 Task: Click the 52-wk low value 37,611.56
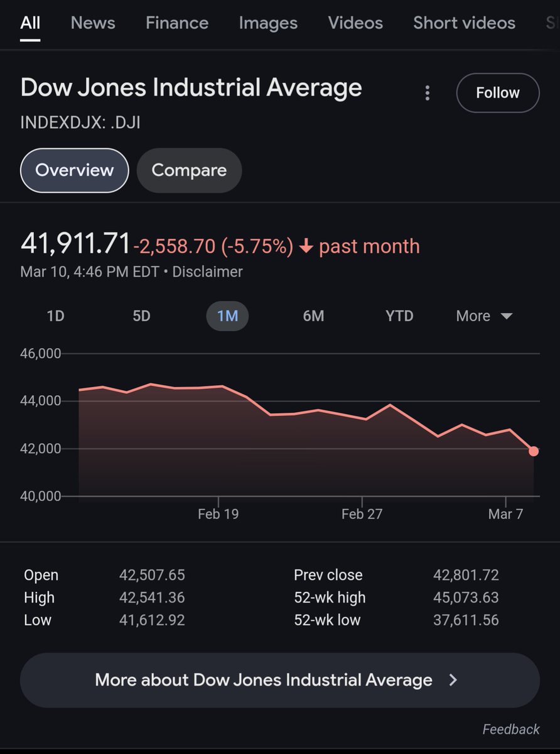click(x=466, y=620)
